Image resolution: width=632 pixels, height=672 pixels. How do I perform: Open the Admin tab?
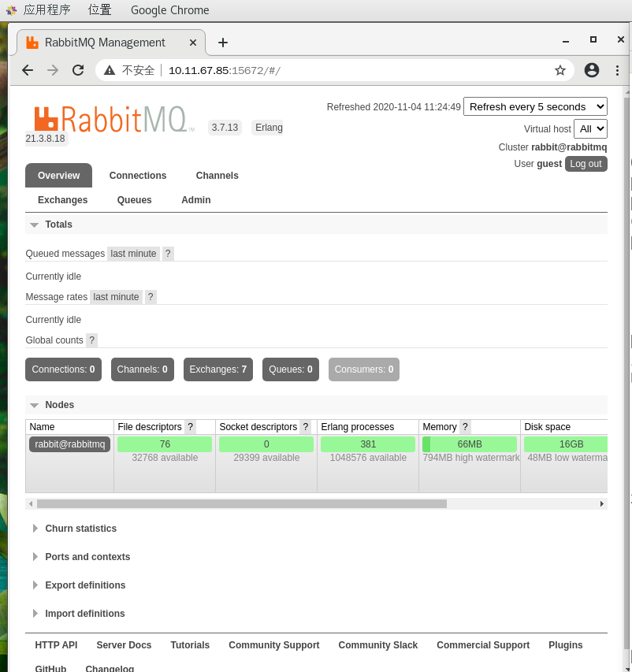point(196,200)
